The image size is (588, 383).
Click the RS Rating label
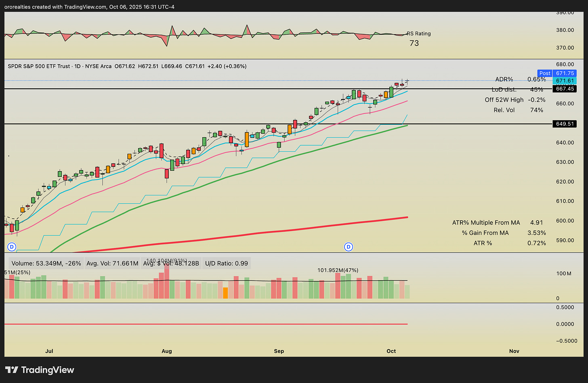click(x=419, y=34)
